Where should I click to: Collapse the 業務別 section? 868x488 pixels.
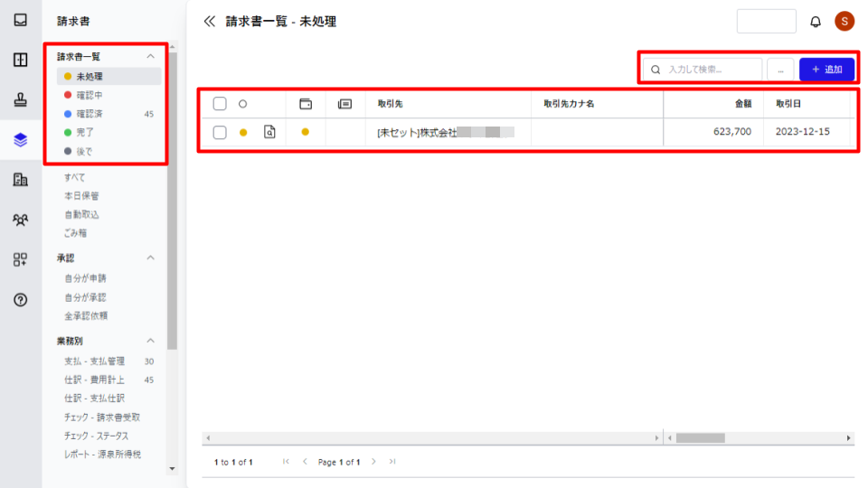pos(151,341)
